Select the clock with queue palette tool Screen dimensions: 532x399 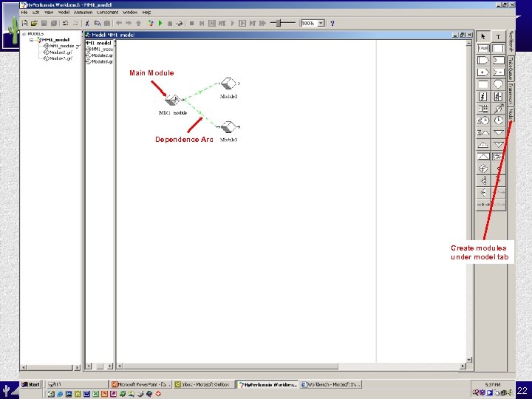[483, 120]
